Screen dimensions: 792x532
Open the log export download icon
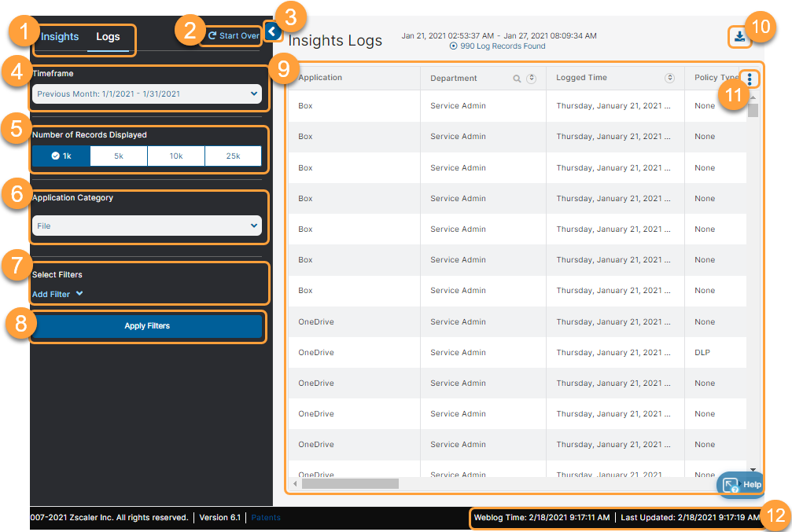coord(739,36)
